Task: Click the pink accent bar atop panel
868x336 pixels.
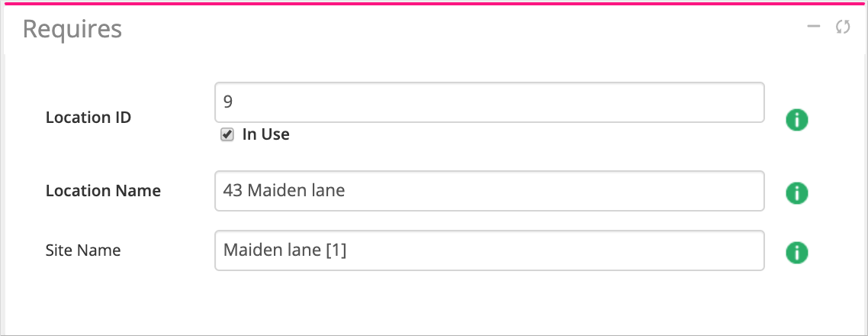Action: [x=434, y=3]
